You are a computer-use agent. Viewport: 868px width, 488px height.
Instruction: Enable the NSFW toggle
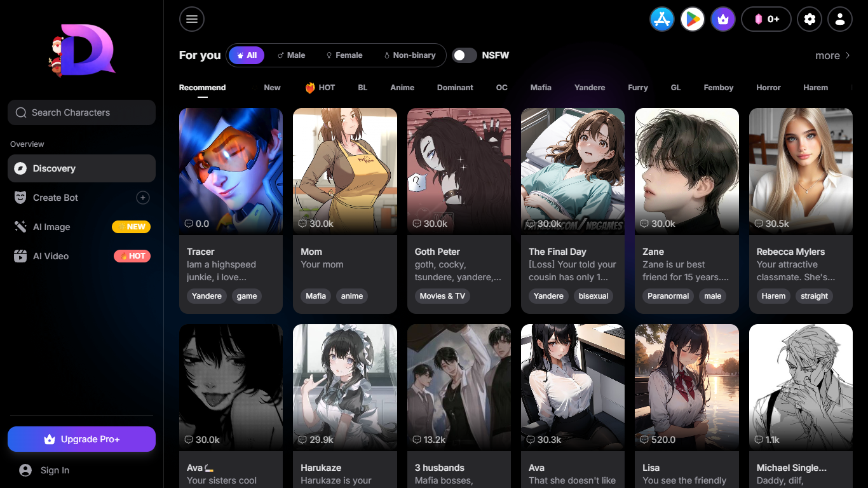pyautogui.click(x=464, y=55)
